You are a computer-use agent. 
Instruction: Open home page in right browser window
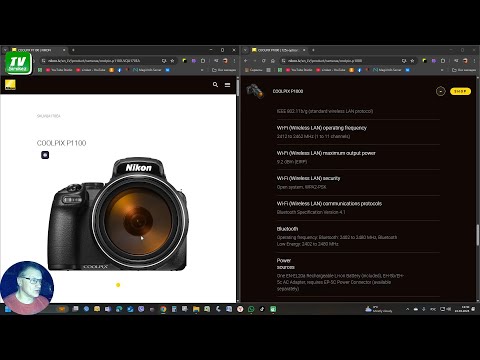coord(273,61)
